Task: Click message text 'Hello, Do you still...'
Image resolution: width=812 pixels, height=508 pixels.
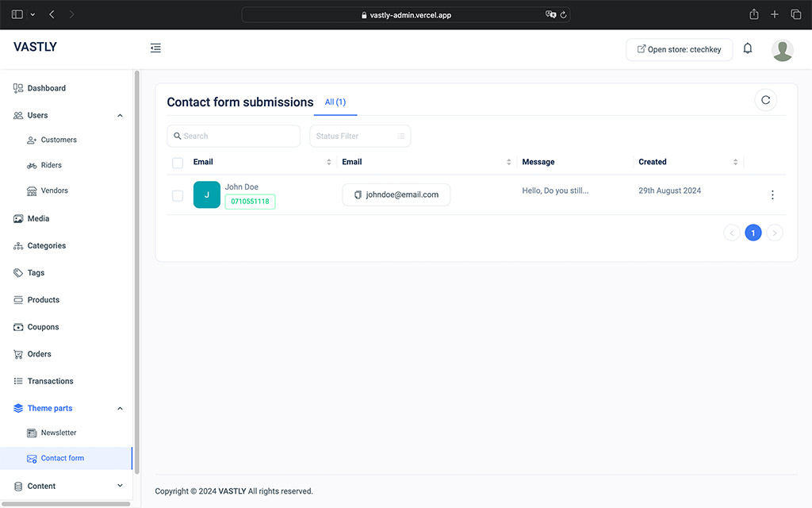Action: click(555, 190)
